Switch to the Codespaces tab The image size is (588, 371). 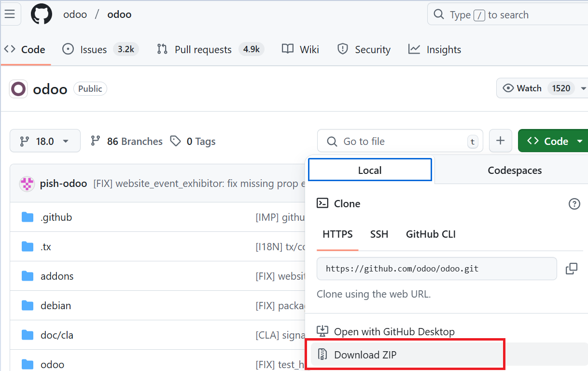[x=515, y=170]
